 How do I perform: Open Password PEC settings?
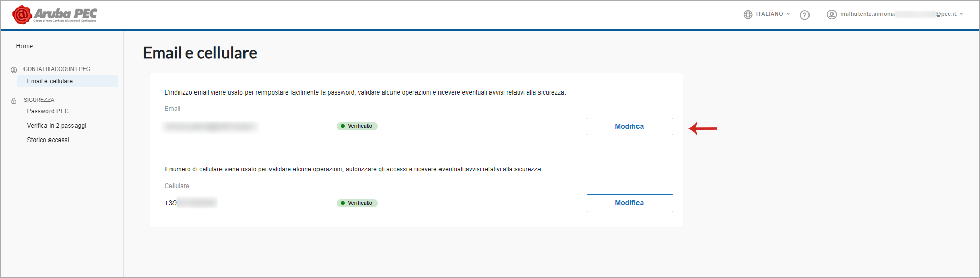point(48,111)
